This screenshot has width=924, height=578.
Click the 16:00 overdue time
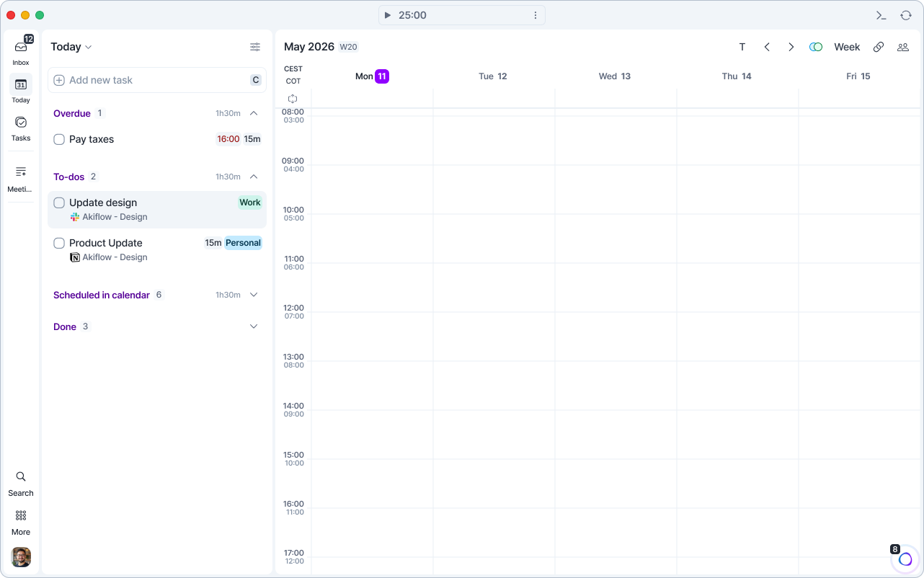tap(228, 139)
